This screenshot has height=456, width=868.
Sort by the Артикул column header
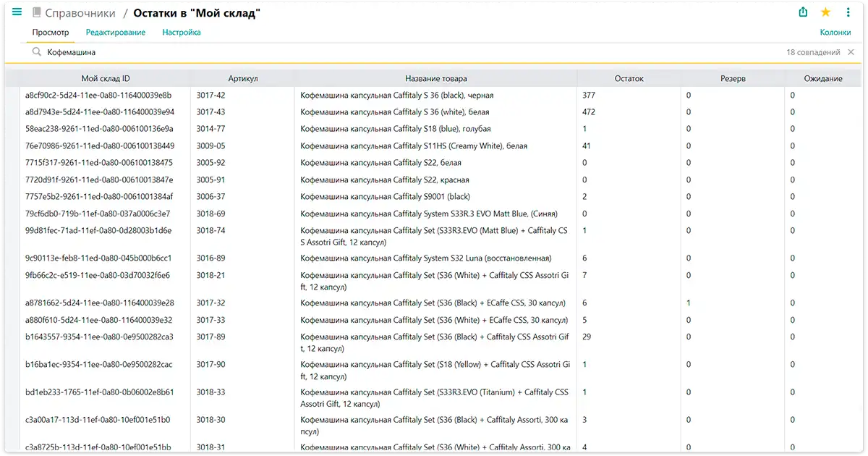[x=243, y=78]
